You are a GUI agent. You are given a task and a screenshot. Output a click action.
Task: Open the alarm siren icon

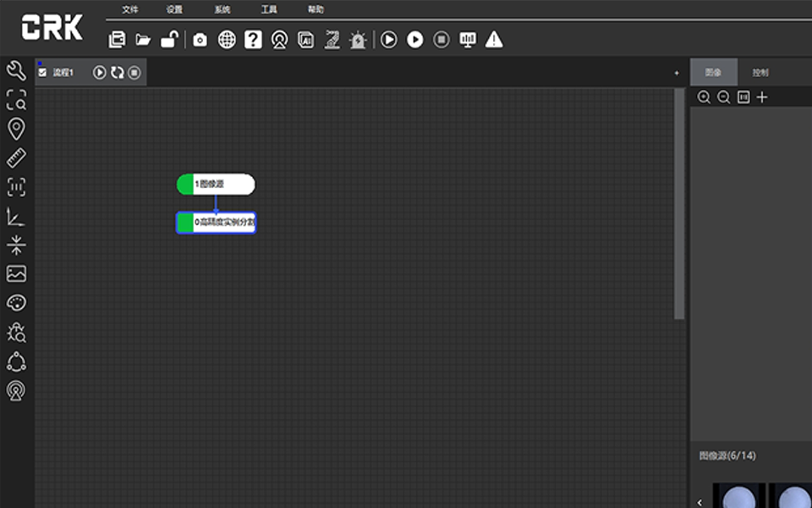(358, 40)
